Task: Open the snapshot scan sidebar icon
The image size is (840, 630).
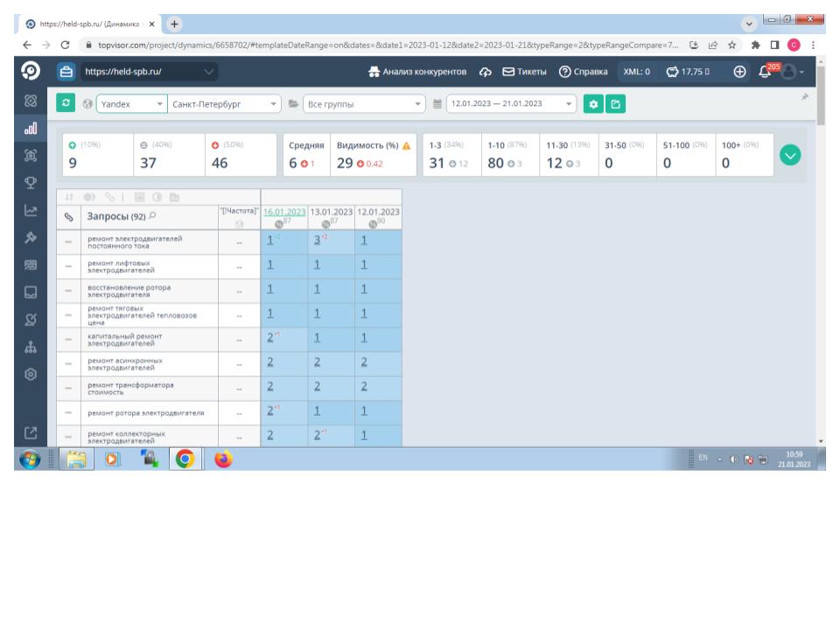Action: (31, 156)
